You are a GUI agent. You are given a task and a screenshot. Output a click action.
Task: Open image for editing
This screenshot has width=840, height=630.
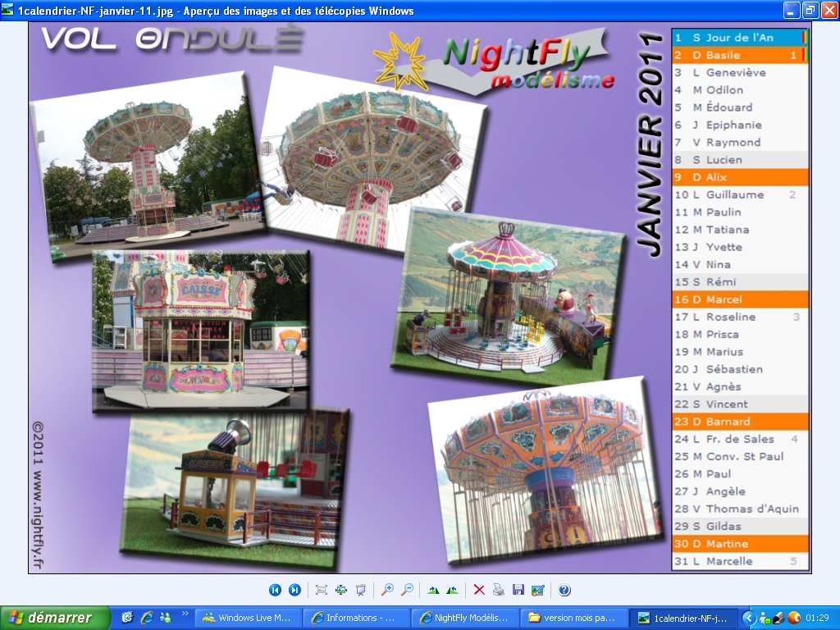point(537,590)
